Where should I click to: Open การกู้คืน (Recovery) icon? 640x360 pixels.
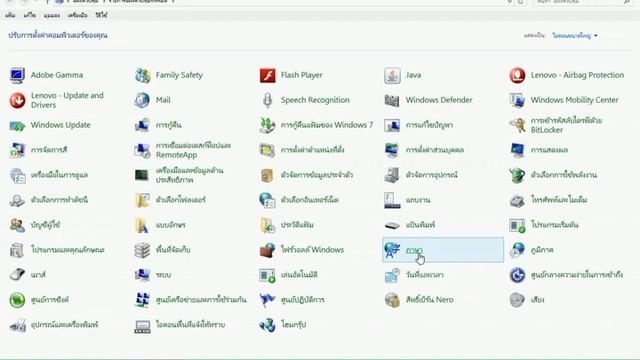(142, 125)
